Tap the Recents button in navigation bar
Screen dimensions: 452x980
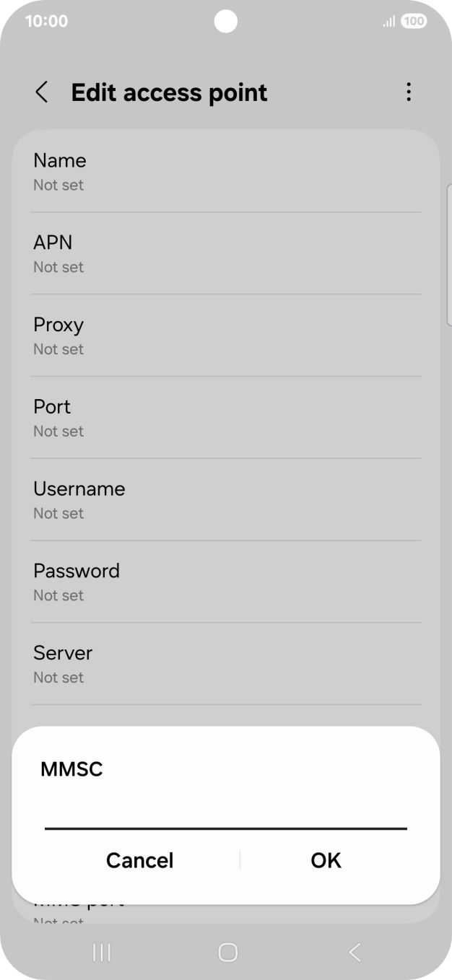(101, 952)
